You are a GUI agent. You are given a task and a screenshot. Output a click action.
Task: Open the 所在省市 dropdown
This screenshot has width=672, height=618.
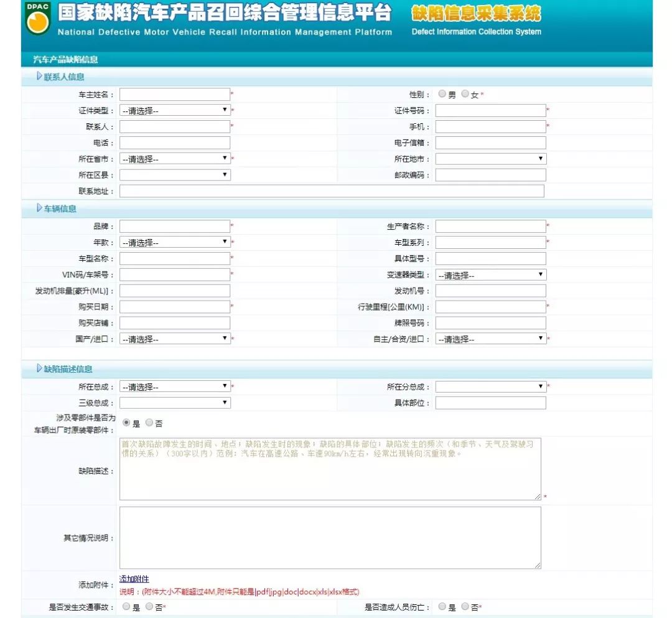tap(175, 159)
